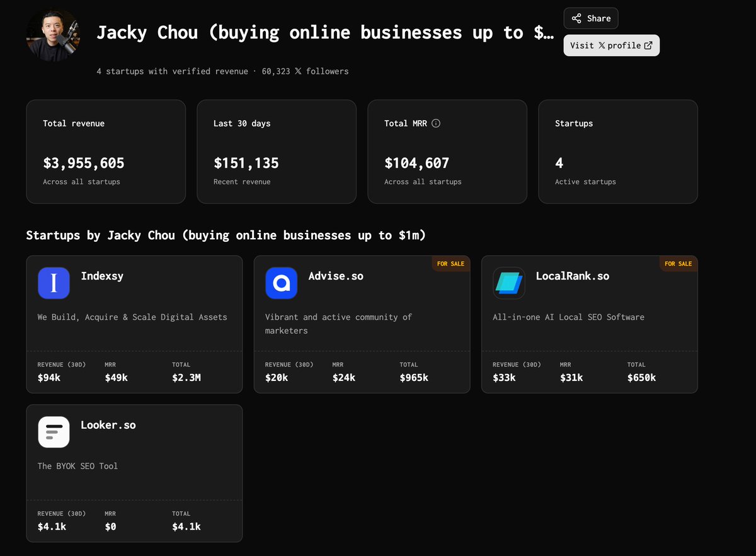Click Jacky Chou's profile avatar
Viewport: 756px width, 556px height.
pyautogui.click(x=54, y=35)
